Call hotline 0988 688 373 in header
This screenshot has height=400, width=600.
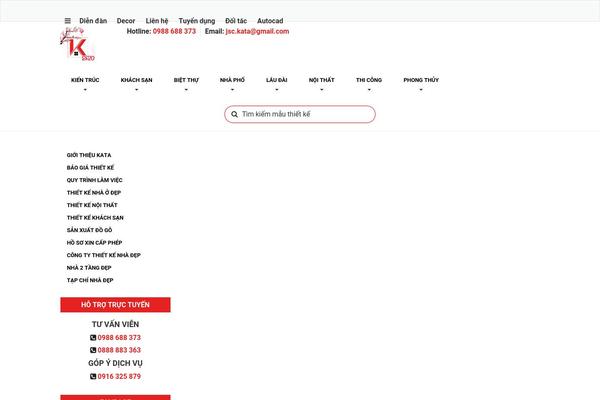(x=174, y=31)
